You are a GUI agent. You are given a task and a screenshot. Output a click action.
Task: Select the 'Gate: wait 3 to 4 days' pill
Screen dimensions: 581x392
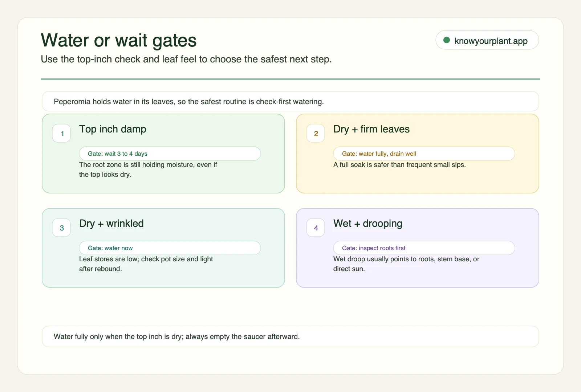[x=170, y=154]
